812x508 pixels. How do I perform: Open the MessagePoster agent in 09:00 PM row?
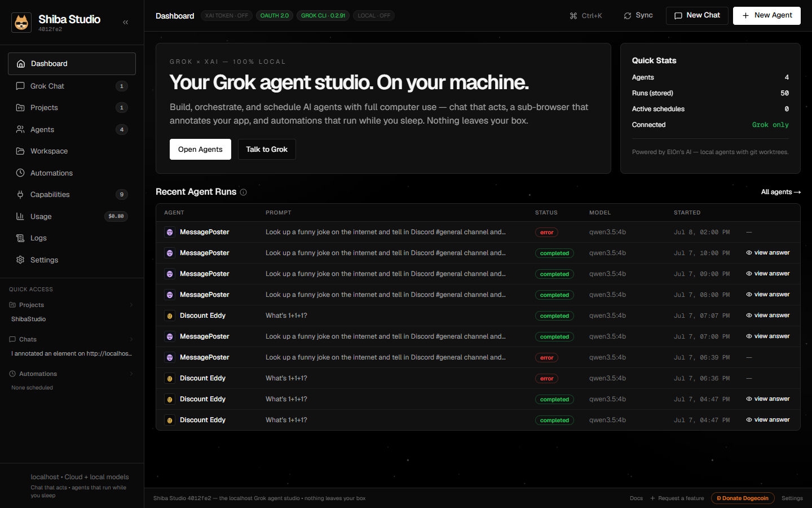(205, 274)
